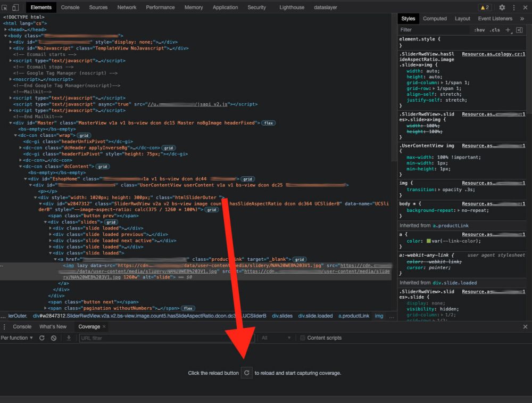Reload and start coverage in toolbar
532x403 pixels.
[x=41, y=338]
